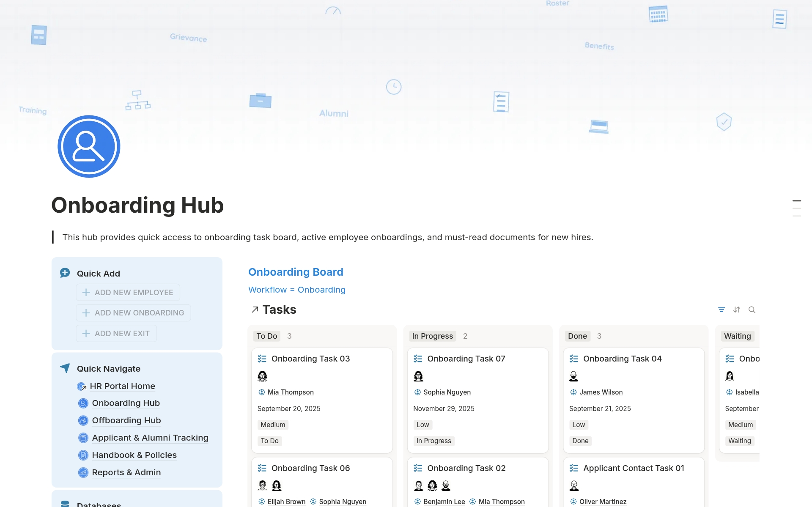Open the Tasks search icon
This screenshot has width=812, height=507.
(x=752, y=310)
